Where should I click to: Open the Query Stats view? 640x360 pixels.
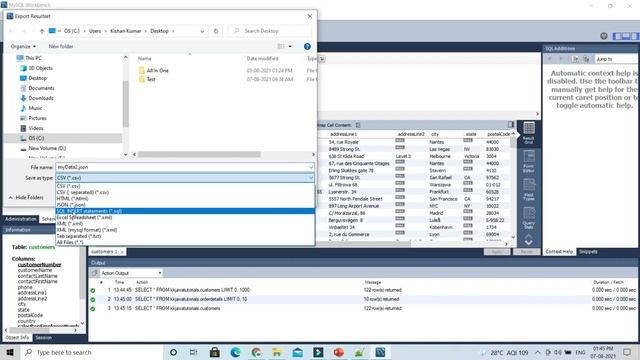click(529, 218)
